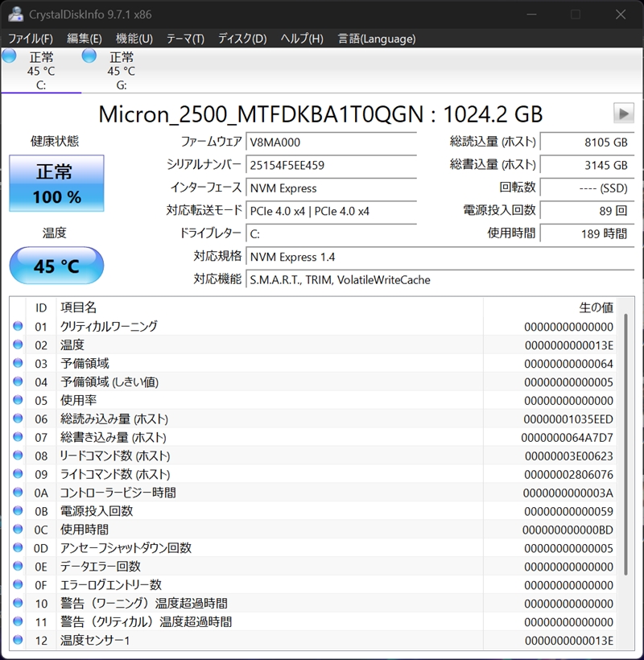
Task: Select raw value 00000002806076
Action: (568, 475)
